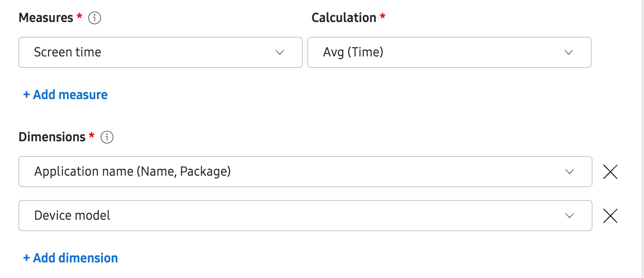This screenshot has width=644, height=278.
Task: Remove the Device model dimension
Action: coord(610,216)
